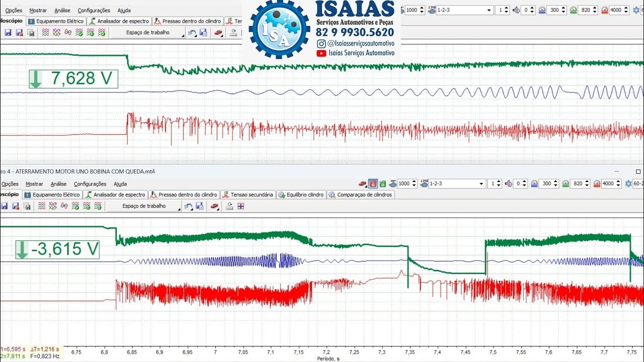Click the first waveform channels icon in lower window
The height and width of the screenshot is (362, 644).
pos(42,206)
